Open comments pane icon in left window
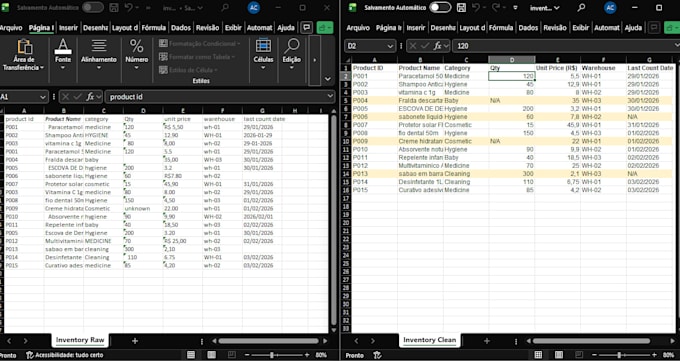The width and height of the screenshot is (680, 361). click(307, 28)
